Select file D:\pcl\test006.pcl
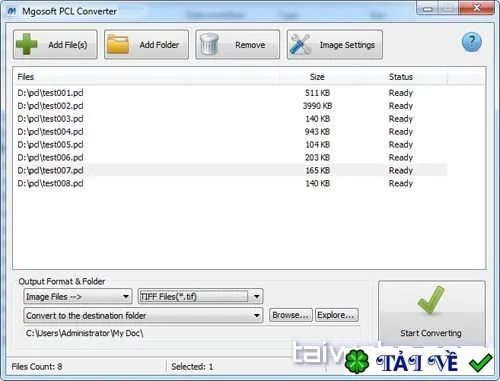500x381 pixels. point(50,157)
